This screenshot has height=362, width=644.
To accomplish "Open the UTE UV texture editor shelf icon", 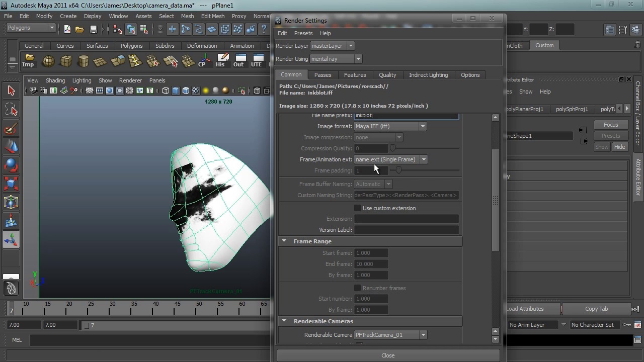I will (x=257, y=61).
